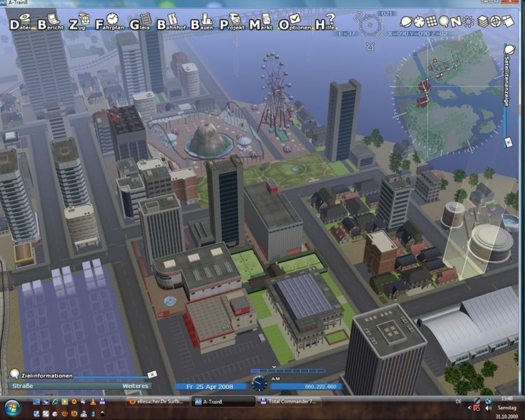The height and width of the screenshot is (420, 525).
Task: Click the volume speaker tray icon
Action: click(x=488, y=408)
